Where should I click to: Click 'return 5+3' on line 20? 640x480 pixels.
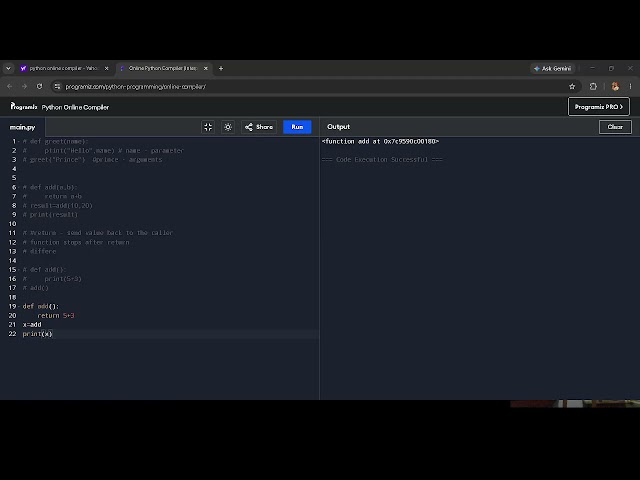pyautogui.click(x=56, y=316)
